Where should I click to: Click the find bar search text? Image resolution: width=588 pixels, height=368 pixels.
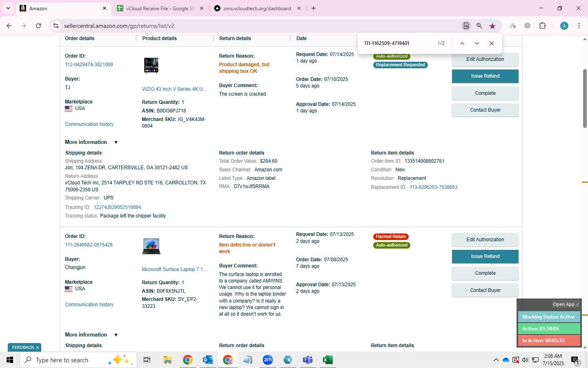pyautogui.click(x=387, y=43)
